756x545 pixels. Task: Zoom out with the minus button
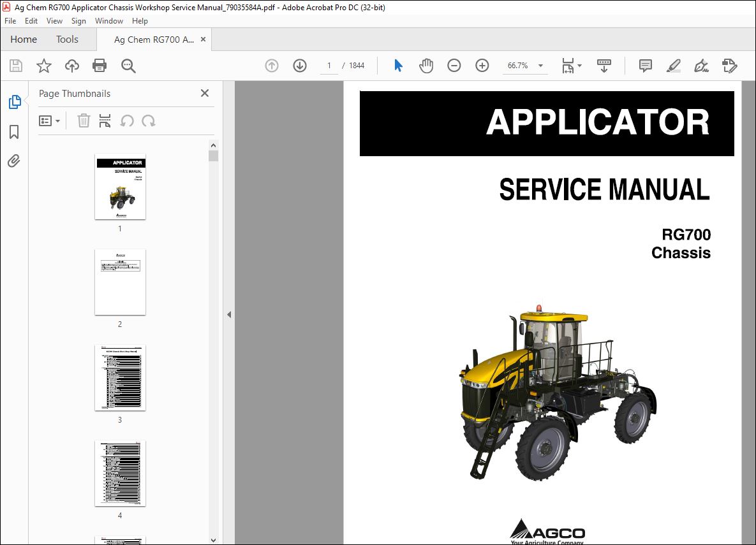454,66
